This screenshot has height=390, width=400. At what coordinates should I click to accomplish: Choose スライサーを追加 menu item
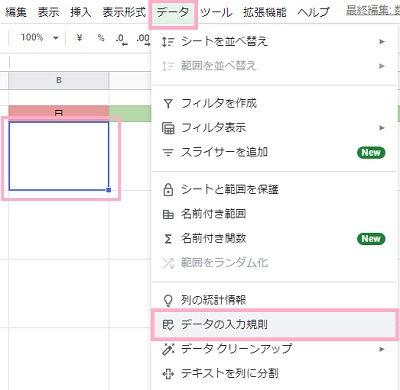point(274,152)
